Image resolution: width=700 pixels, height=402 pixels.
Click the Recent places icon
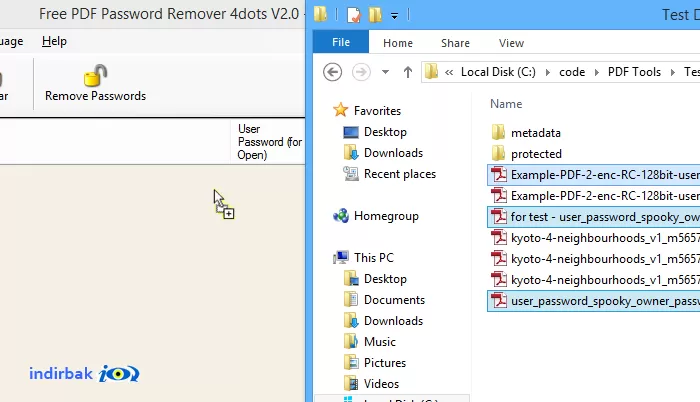351,174
